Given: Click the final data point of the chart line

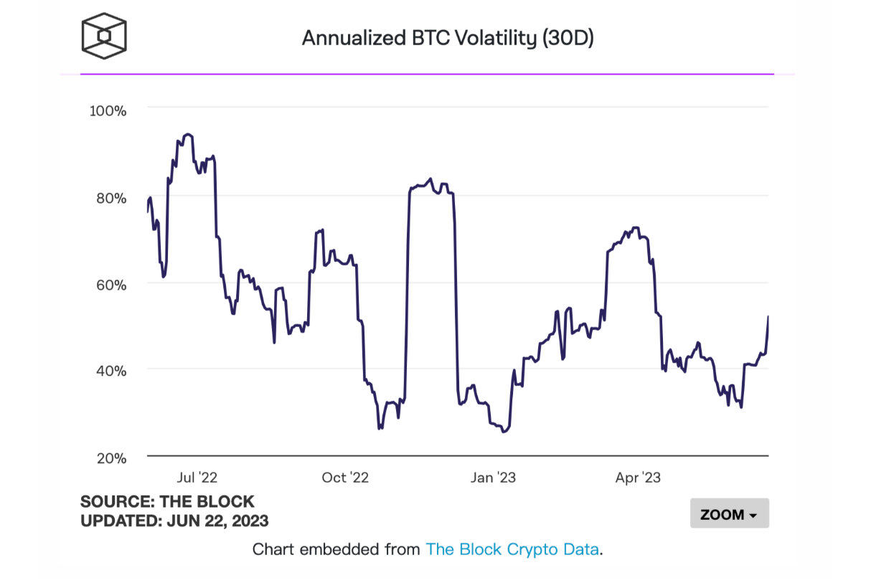Looking at the screenshot, I should click(x=768, y=316).
